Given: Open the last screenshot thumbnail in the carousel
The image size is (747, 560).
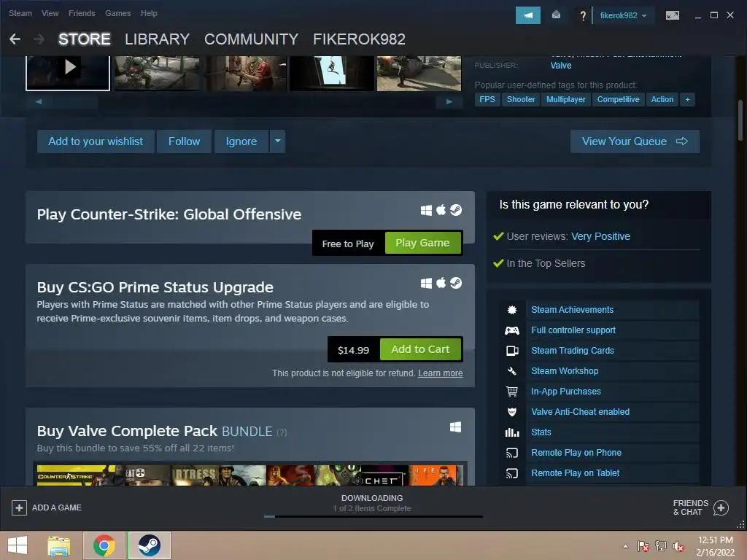Looking at the screenshot, I should pyautogui.click(x=419, y=73).
